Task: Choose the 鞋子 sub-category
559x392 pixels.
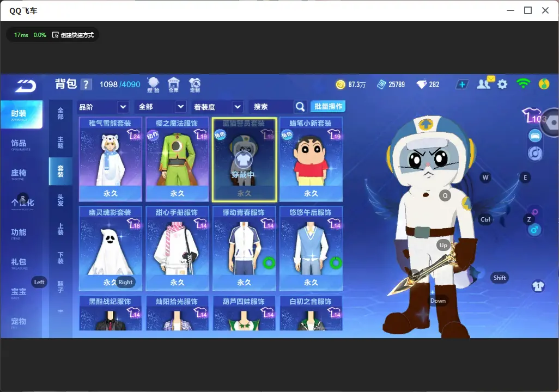Action: (60, 287)
